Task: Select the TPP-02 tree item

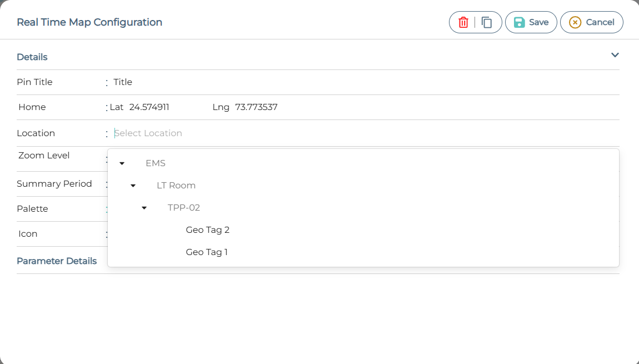Action: [184, 208]
